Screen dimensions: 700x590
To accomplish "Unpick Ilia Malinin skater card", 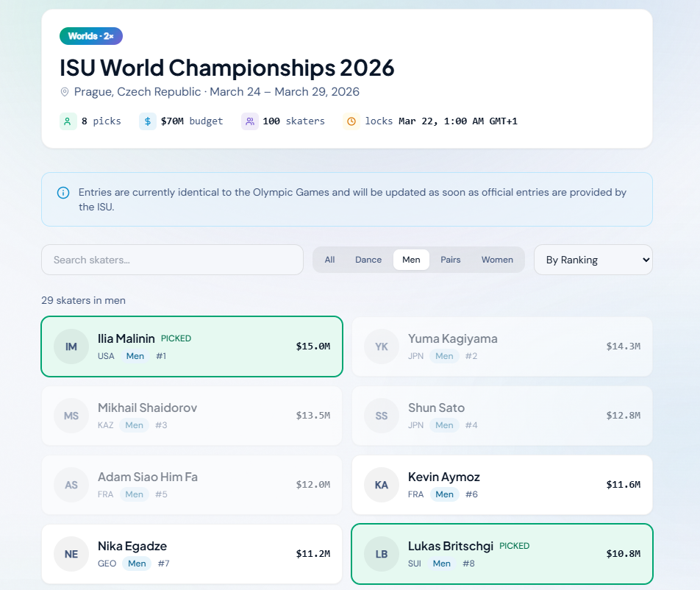I will [192, 346].
